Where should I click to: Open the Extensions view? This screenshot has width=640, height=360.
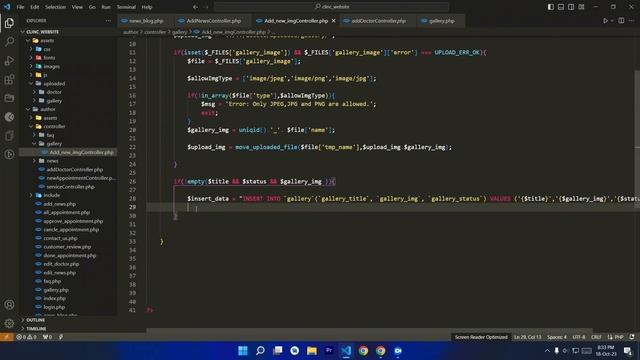click(9, 79)
